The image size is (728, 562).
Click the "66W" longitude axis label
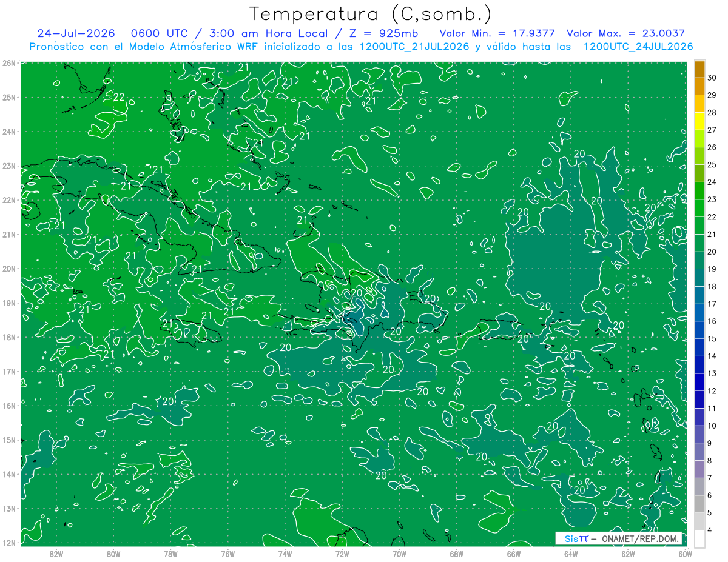click(513, 554)
